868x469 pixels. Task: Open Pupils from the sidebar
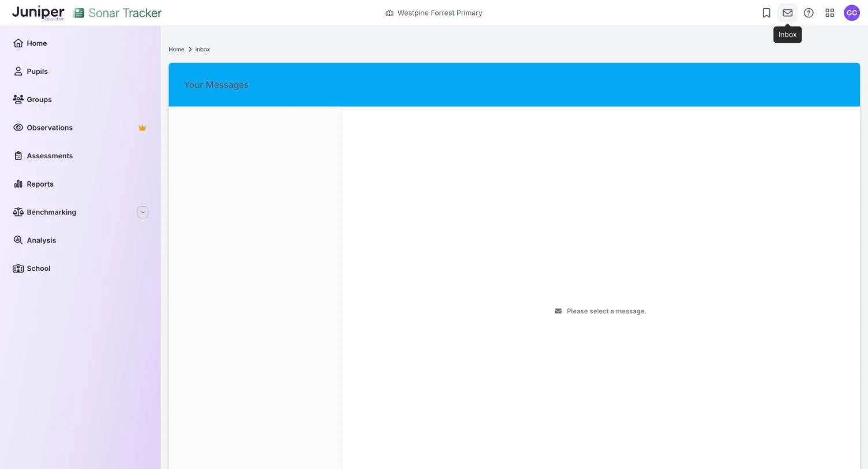point(37,72)
